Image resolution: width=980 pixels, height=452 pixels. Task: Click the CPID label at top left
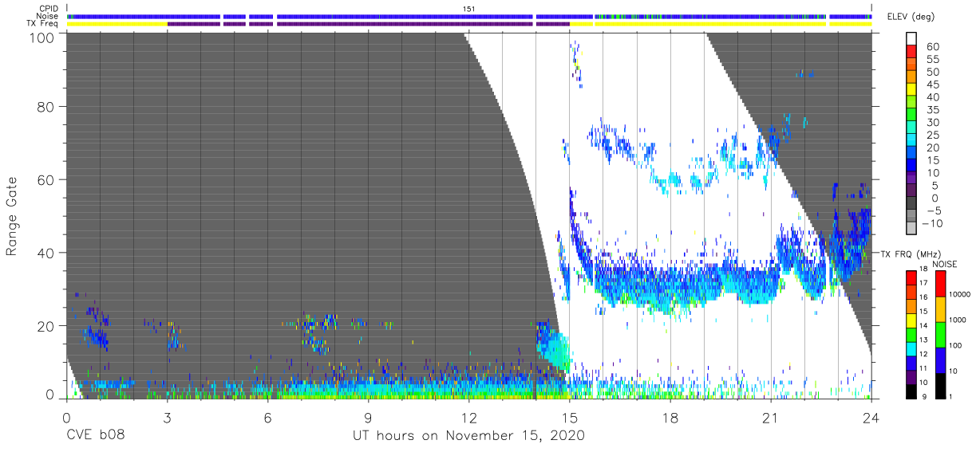pyautogui.click(x=49, y=9)
